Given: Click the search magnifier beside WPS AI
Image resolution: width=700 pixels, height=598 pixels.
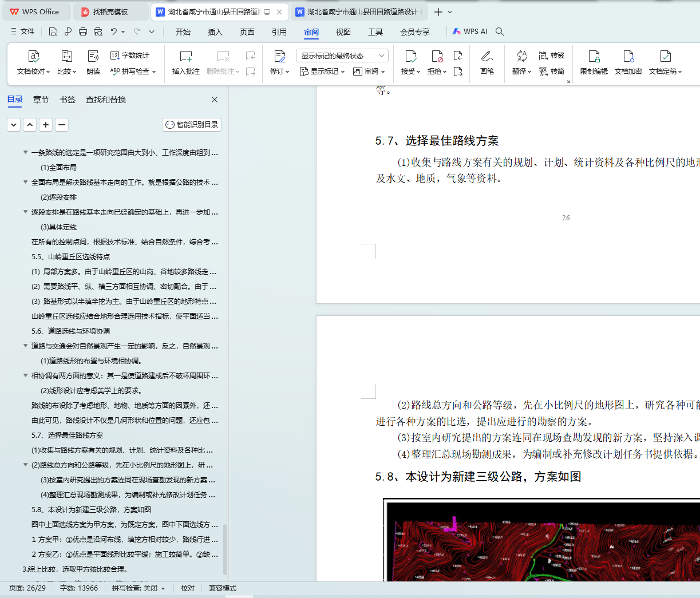Looking at the screenshot, I should pos(500,31).
